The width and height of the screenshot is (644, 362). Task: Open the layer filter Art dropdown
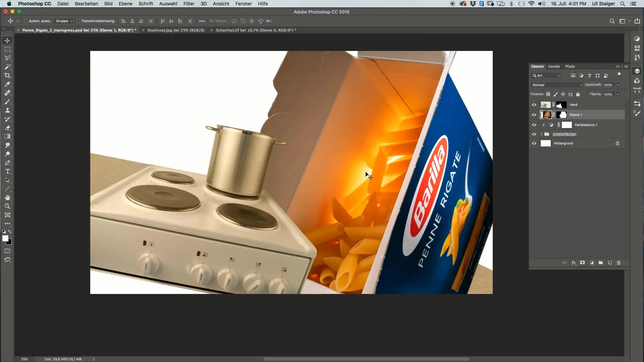click(546, 75)
